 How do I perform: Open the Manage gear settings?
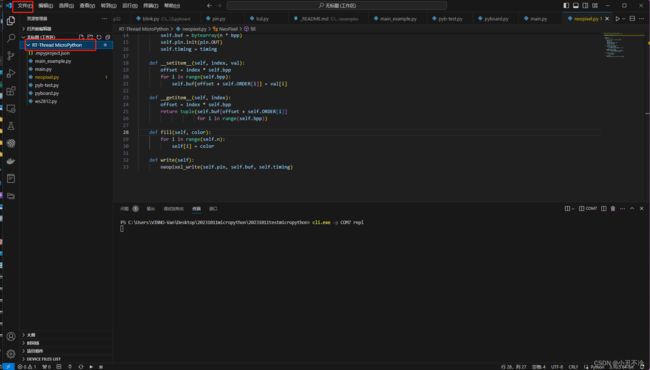click(11, 353)
